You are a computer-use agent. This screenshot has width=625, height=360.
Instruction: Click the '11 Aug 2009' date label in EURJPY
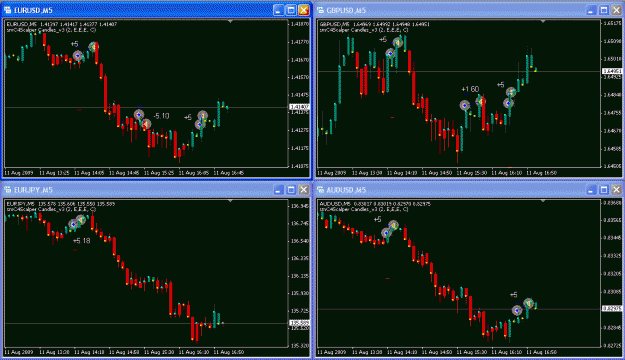(x=19, y=352)
